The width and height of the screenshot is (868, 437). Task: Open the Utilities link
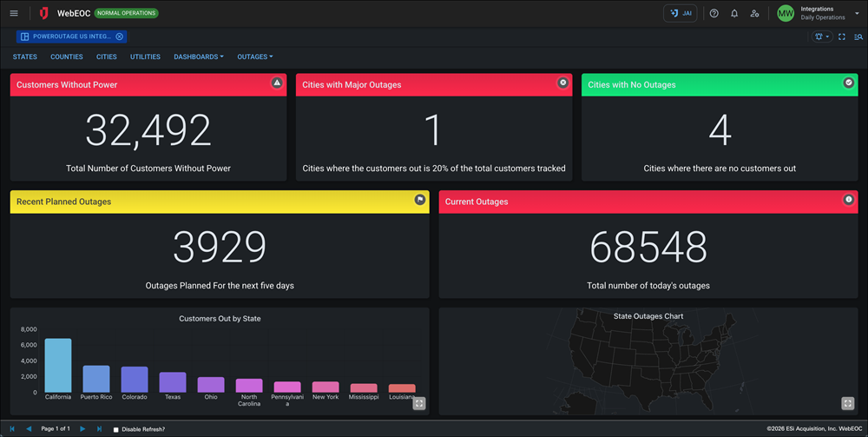pos(145,56)
